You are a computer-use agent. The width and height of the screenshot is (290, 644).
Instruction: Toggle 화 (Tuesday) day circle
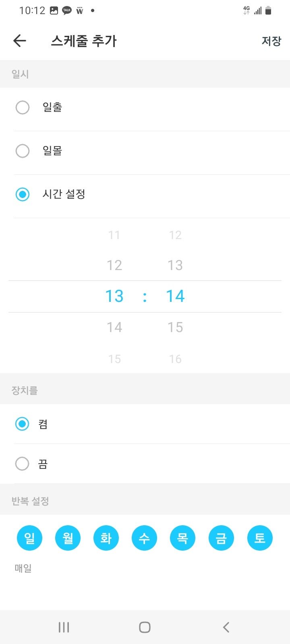106,538
